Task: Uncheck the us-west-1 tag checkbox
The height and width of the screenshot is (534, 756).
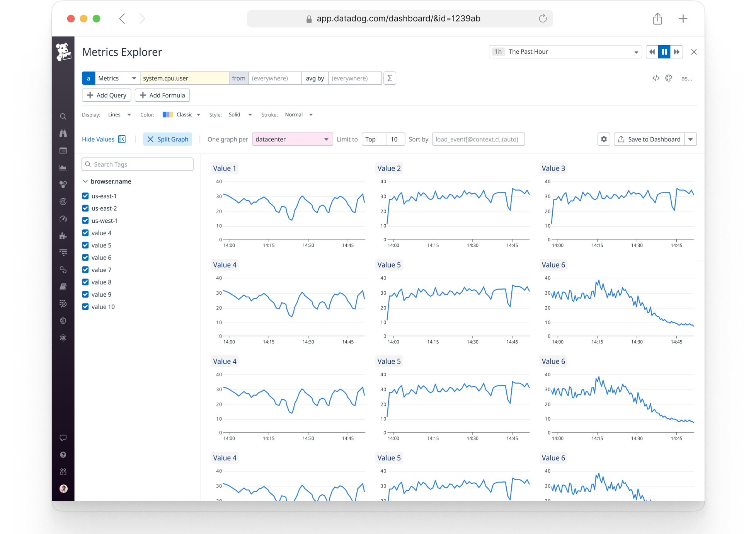Action: point(85,221)
